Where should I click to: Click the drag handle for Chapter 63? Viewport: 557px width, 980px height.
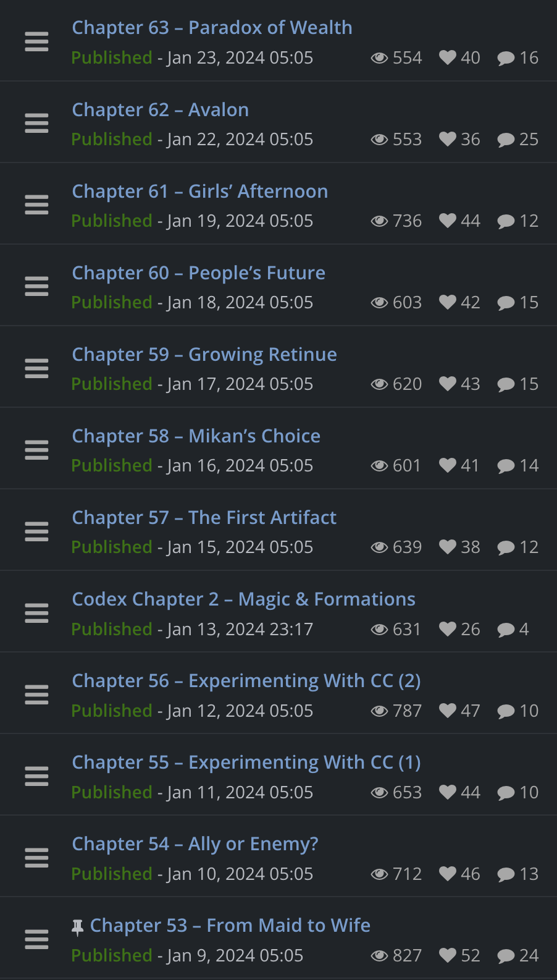(x=36, y=42)
